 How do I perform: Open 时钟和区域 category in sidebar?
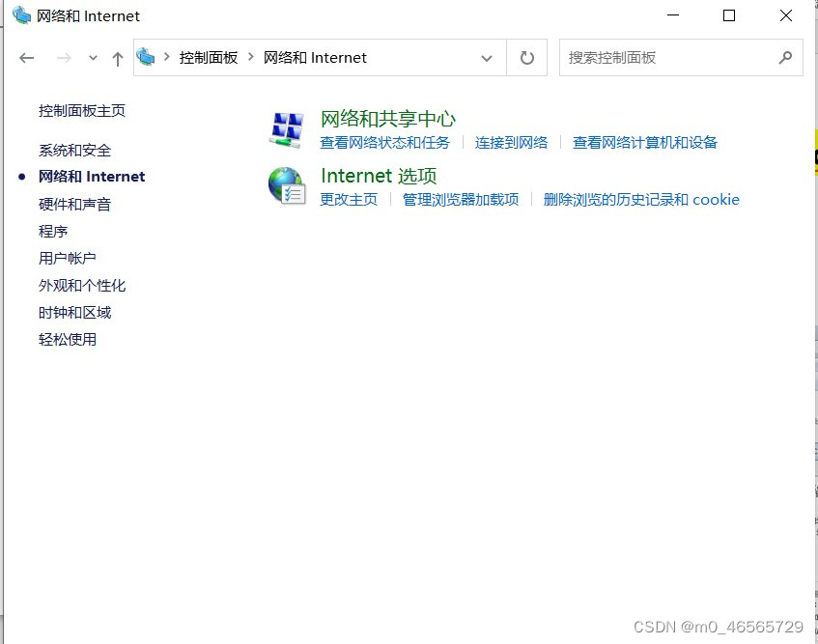(74, 313)
